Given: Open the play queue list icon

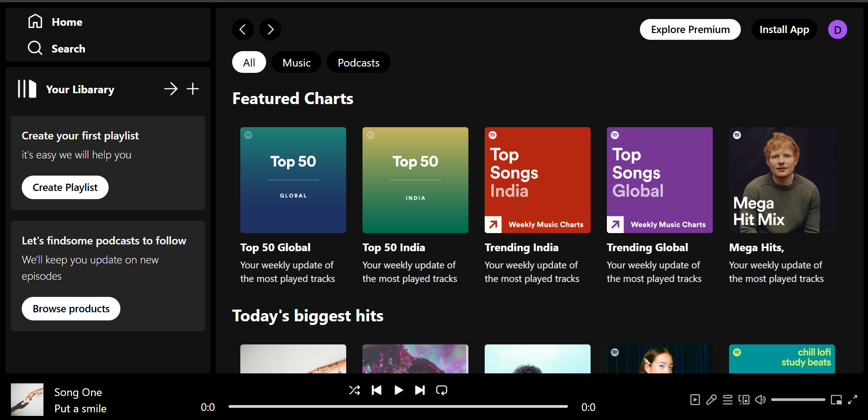Looking at the screenshot, I should 728,400.
